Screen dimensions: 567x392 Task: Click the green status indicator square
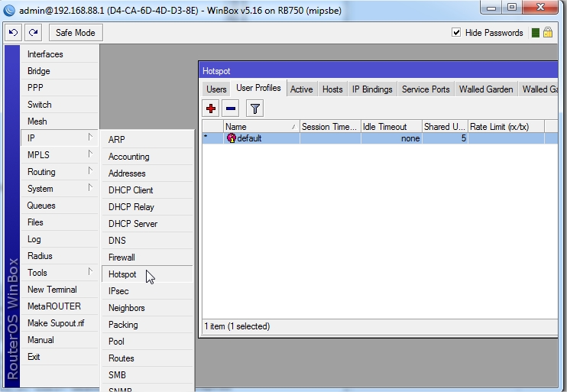pyautogui.click(x=536, y=33)
